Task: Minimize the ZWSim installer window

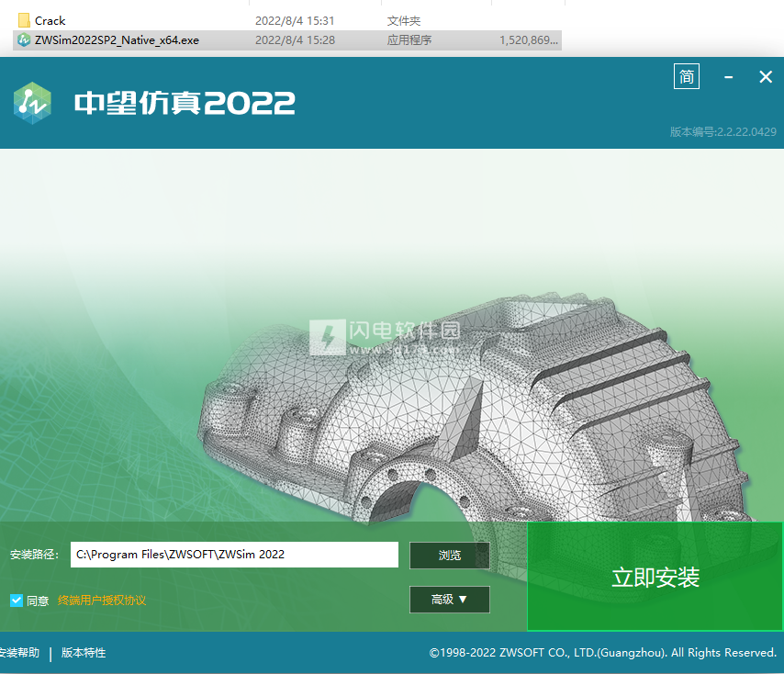Action: [729, 77]
